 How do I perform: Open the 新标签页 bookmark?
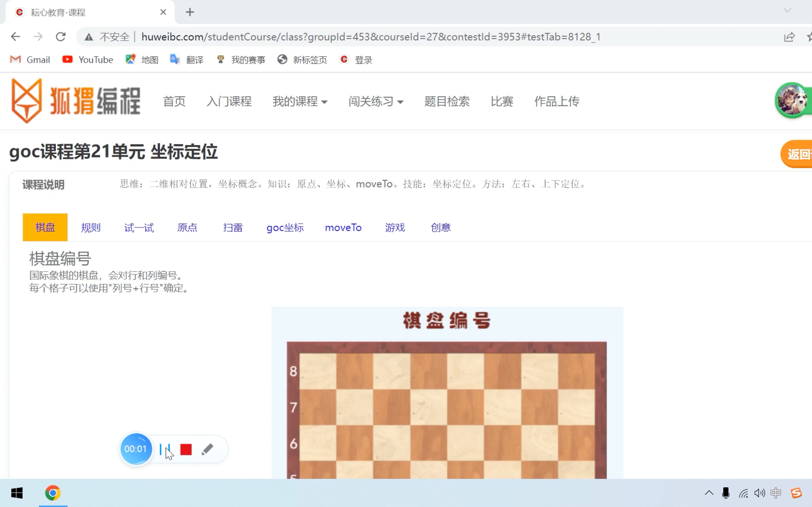(302, 60)
